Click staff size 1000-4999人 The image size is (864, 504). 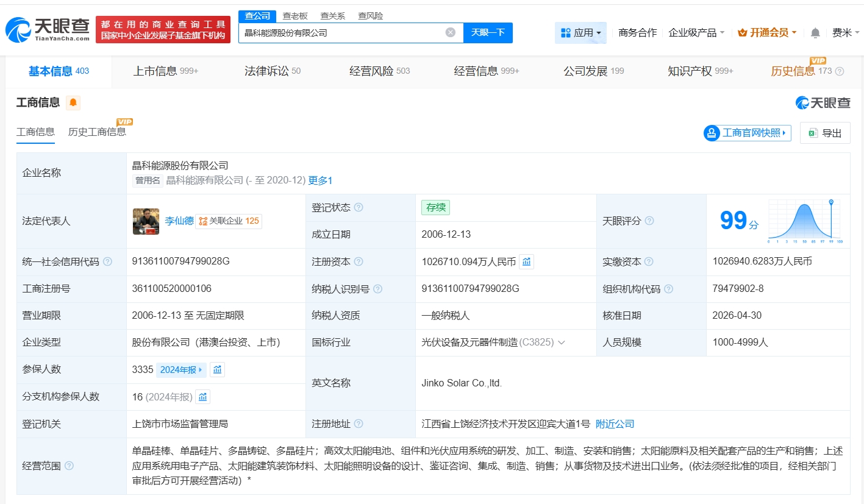pyautogui.click(x=740, y=343)
